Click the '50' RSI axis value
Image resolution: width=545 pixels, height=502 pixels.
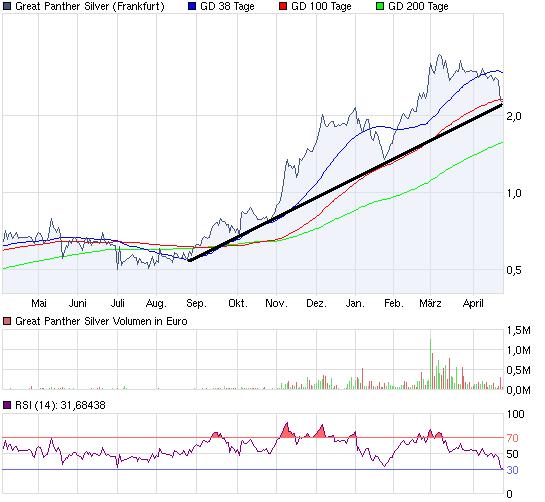pos(512,454)
